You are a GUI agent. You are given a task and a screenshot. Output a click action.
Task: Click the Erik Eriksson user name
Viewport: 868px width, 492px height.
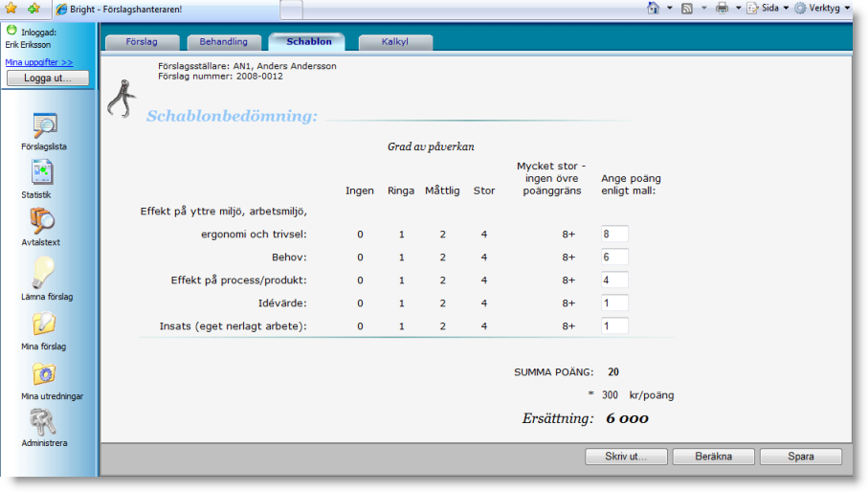click(x=29, y=45)
